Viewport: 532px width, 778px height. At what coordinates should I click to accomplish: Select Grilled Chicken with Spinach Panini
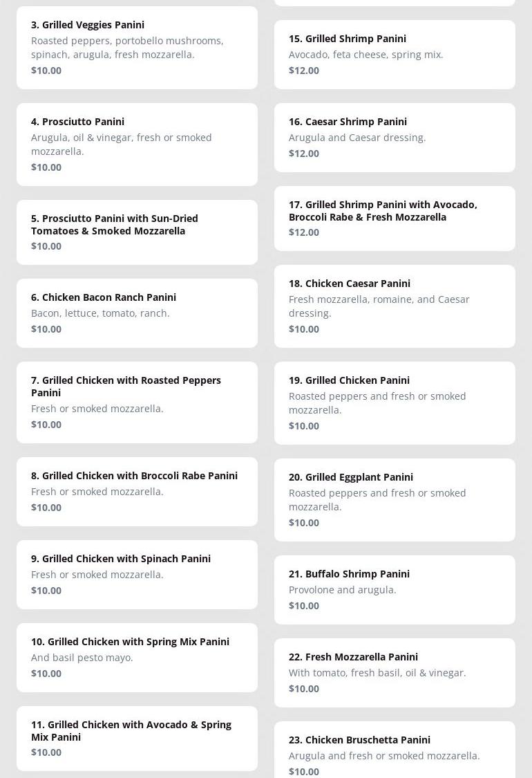tap(137, 575)
